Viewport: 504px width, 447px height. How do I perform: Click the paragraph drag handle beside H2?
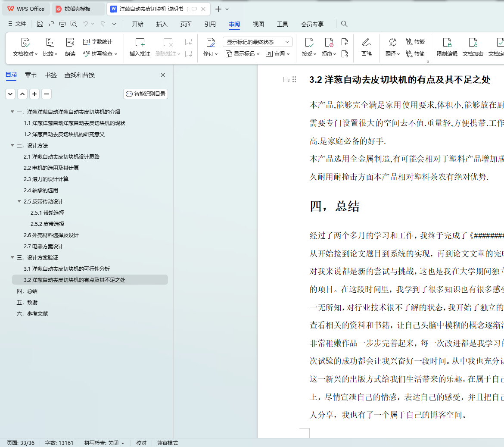pyautogui.click(x=294, y=79)
